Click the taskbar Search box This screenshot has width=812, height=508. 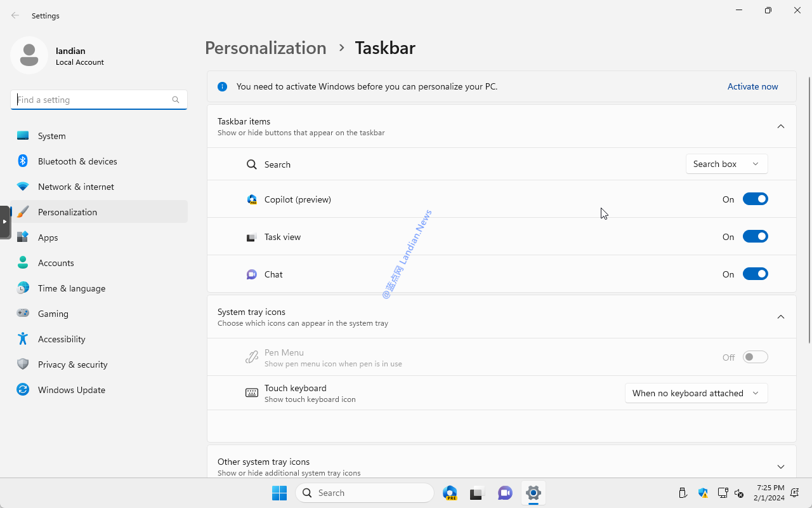coord(365,493)
